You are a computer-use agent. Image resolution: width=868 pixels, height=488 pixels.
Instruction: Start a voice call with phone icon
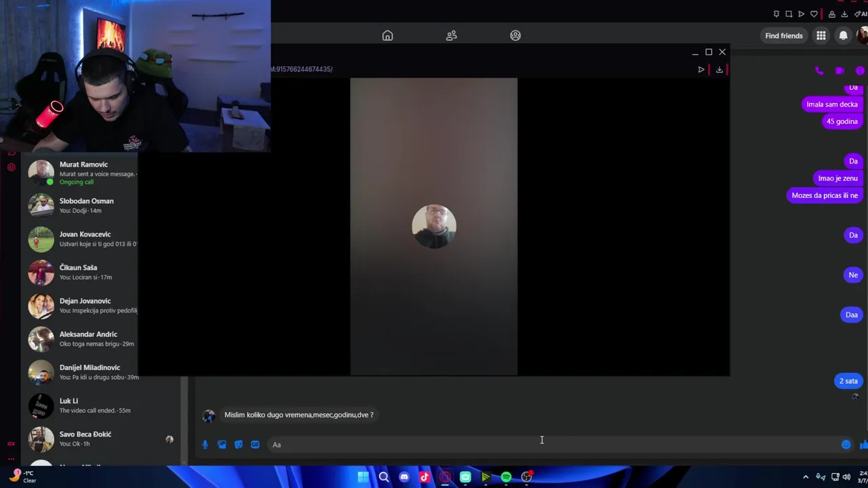click(819, 70)
